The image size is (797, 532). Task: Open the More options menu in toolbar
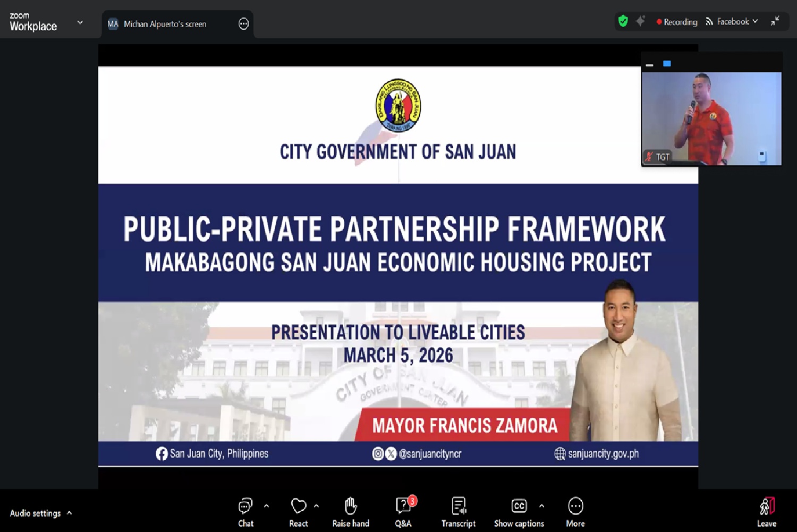pos(575,512)
